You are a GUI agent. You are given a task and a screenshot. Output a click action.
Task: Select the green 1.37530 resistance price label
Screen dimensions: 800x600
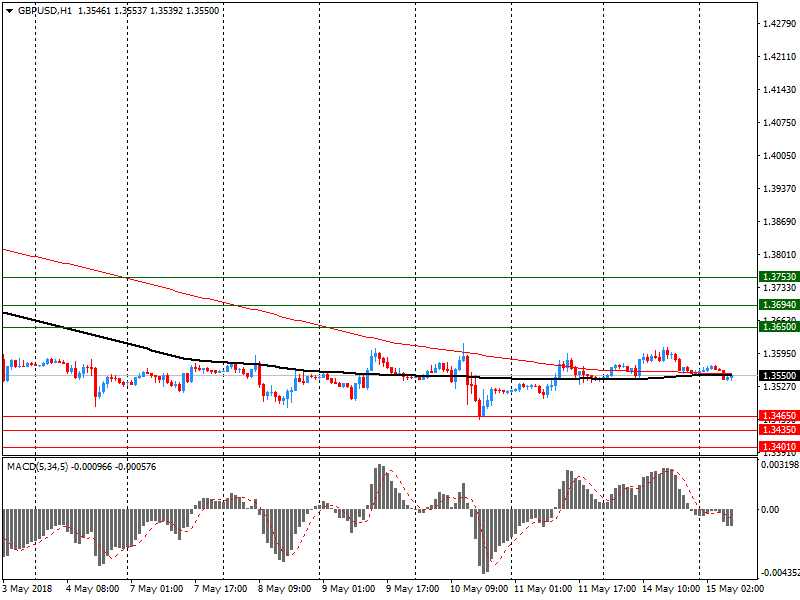click(x=778, y=277)
